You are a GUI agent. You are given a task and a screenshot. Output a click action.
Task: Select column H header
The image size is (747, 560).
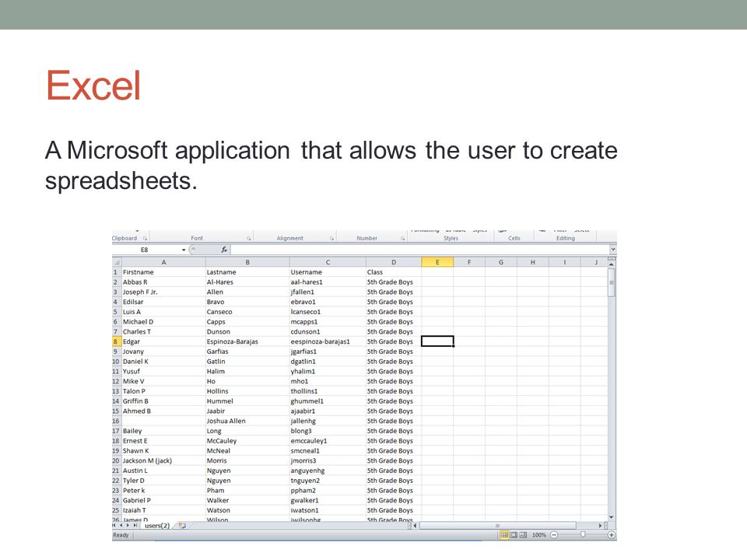532,262
